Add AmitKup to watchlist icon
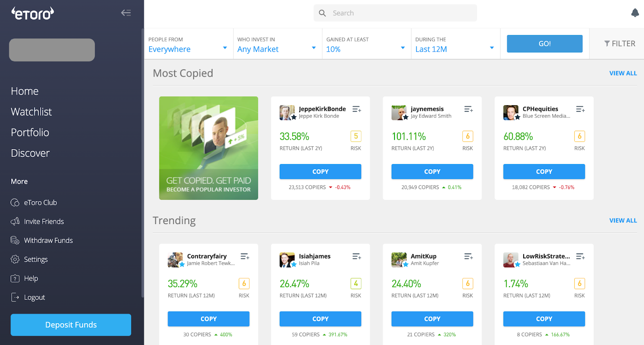This screenshot has height=345, width=644. pyautogui.click(x=469, y=256)
